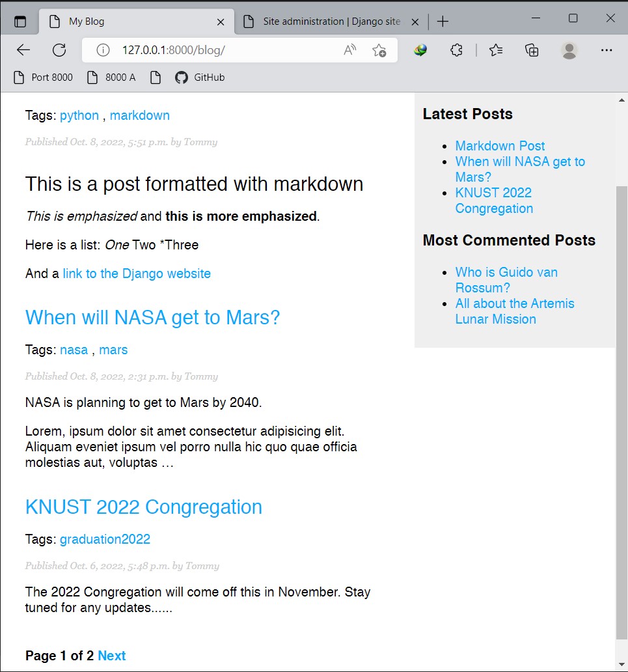Switch to the My Blog tab

(x=136, y=21)
